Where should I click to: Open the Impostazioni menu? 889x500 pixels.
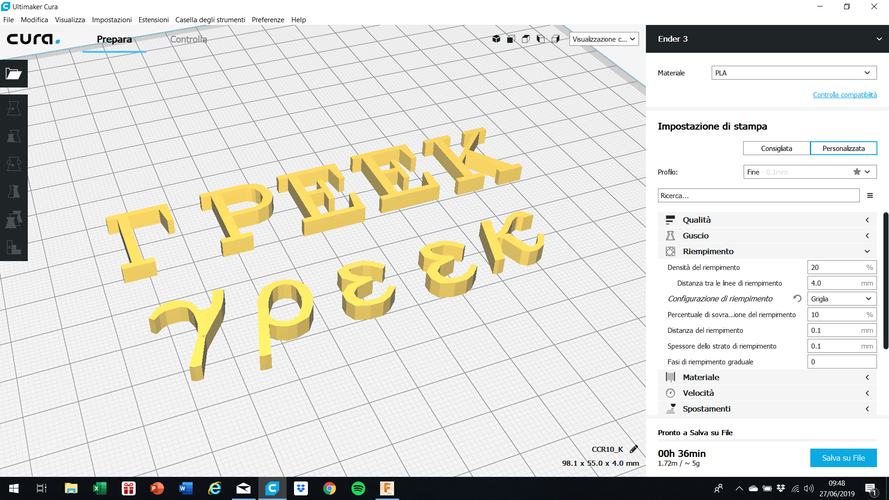pos(112,19)
